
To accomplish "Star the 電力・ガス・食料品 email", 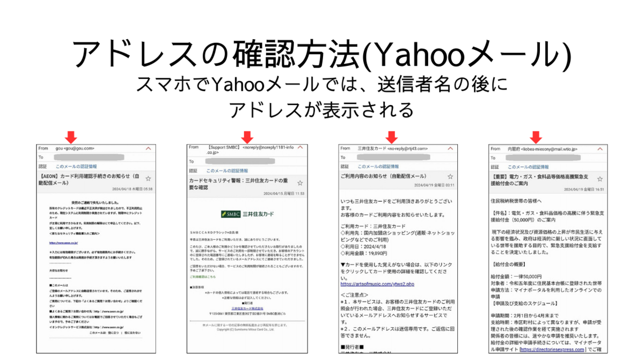I will point(599,179).
